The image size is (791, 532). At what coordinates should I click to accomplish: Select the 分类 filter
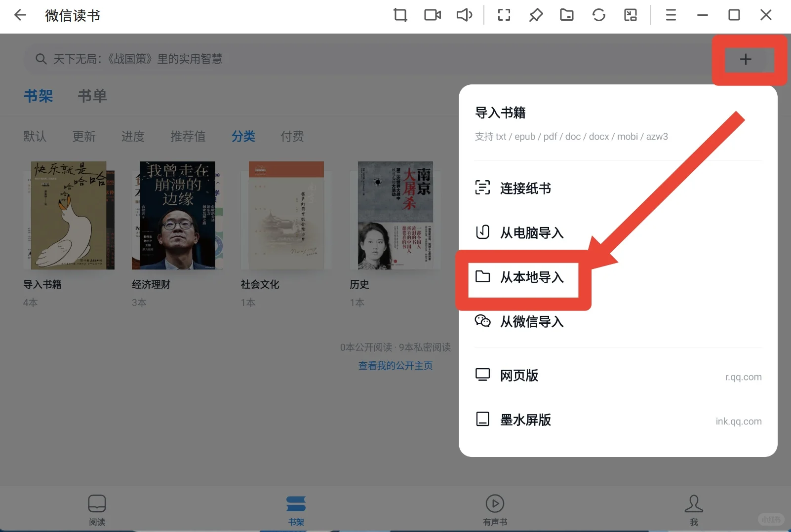(243, 136)
